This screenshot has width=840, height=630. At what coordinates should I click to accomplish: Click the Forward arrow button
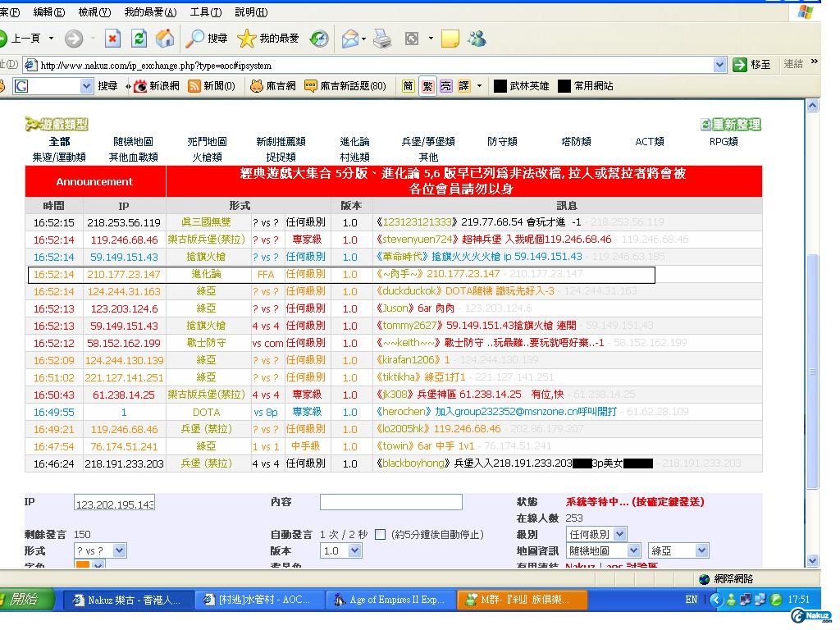coord(74,39)
